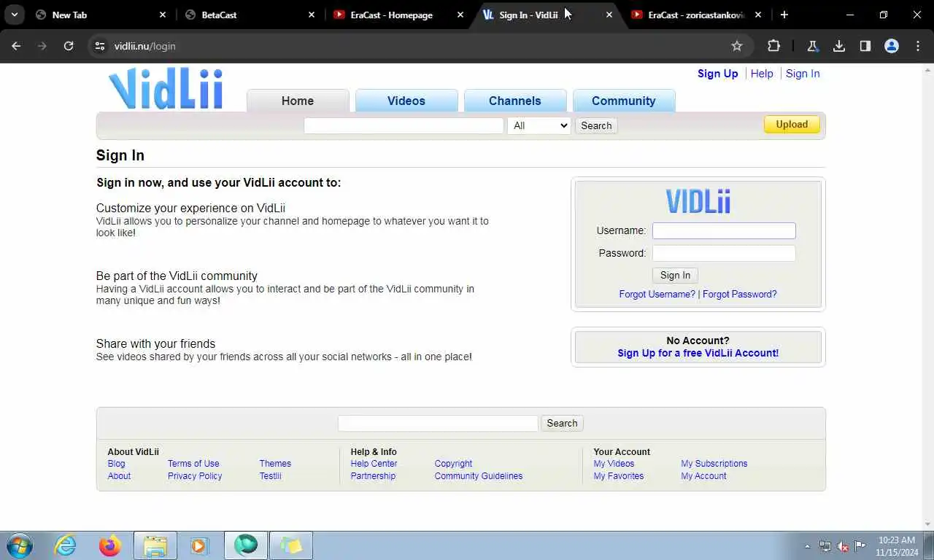Launch Internet Explorer from taskbar
This screenshot has width=934, height=560.
point(66,545)
